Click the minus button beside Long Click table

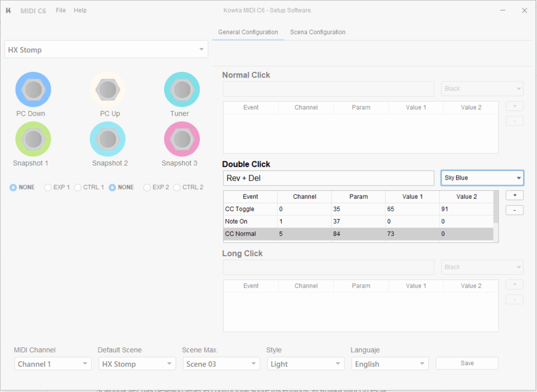514,300
